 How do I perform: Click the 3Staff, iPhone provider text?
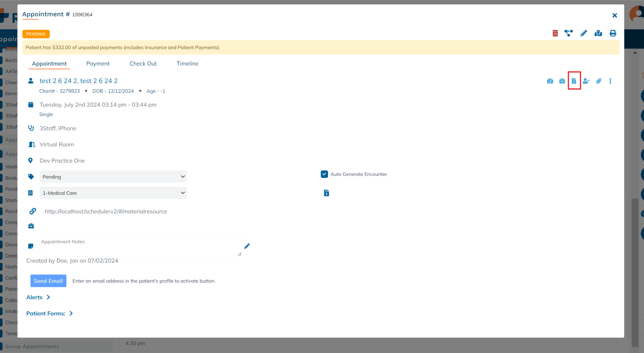(x=58, y=129)
